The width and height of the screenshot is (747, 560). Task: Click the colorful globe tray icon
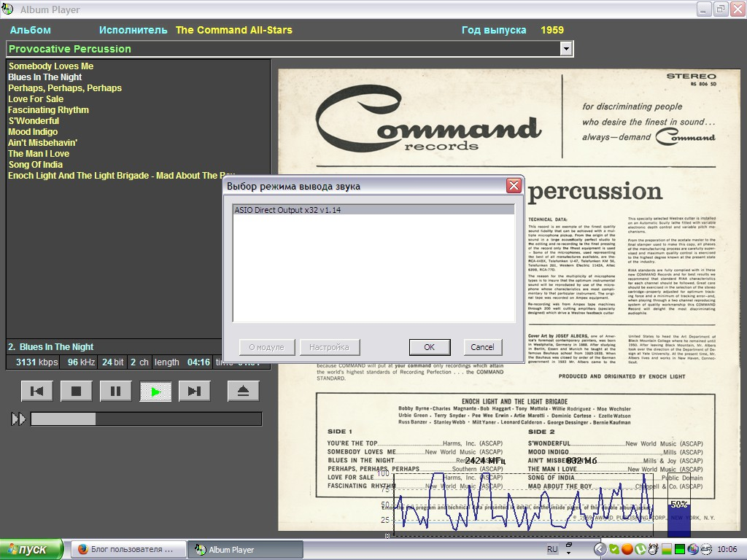[693, 550]
